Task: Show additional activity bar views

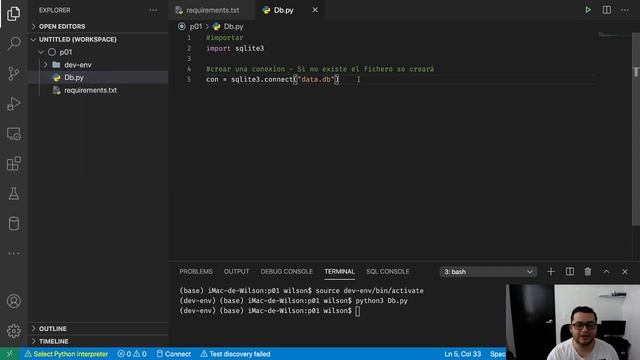Action: (13, 253)
